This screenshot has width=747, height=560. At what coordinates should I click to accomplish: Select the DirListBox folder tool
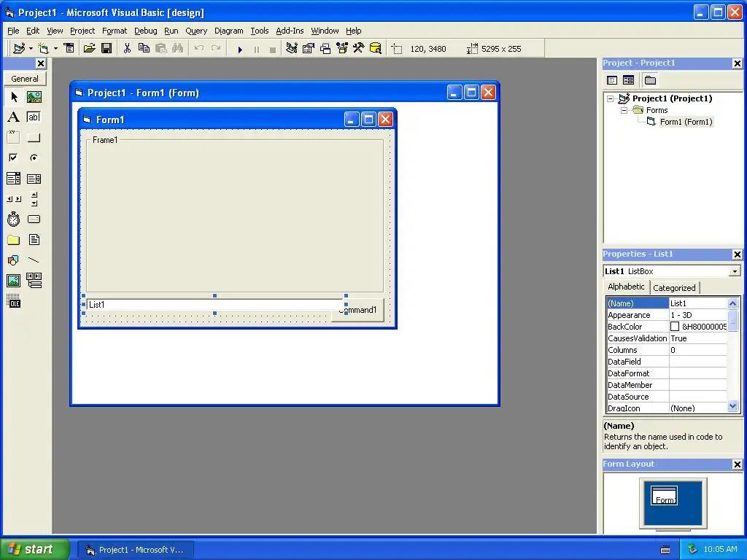[14, 239]
